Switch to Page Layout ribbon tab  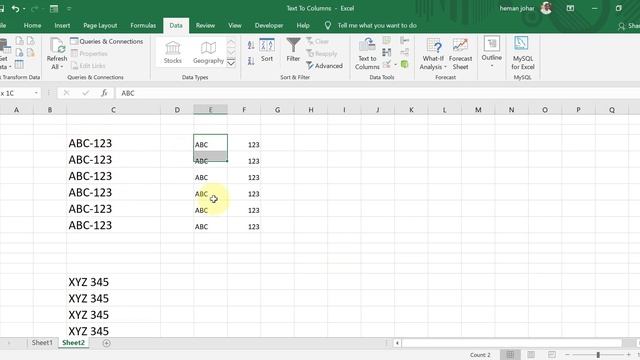tap(100, 25)
